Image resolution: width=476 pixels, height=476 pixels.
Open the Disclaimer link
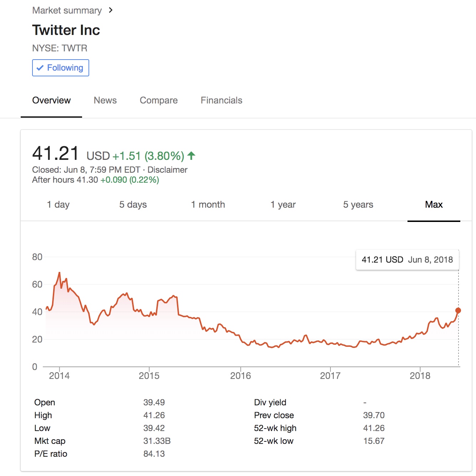pyautogui.click(x=167, y=170)
